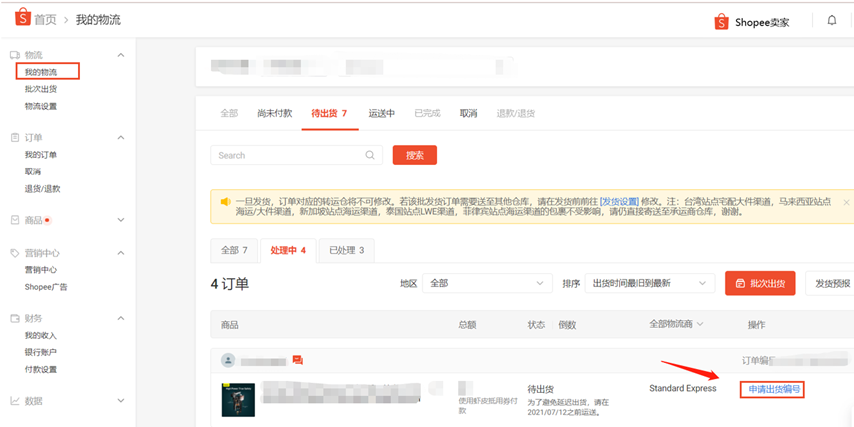Click the Standard Express carrier text
Screen dimensions: 854x427
click(682, 388)
